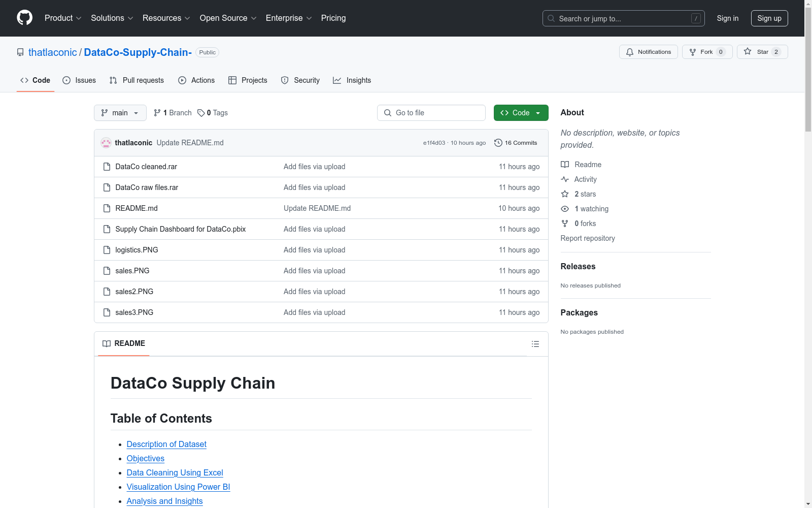
Task: Click the Sign up button
Action: (769, 18)
